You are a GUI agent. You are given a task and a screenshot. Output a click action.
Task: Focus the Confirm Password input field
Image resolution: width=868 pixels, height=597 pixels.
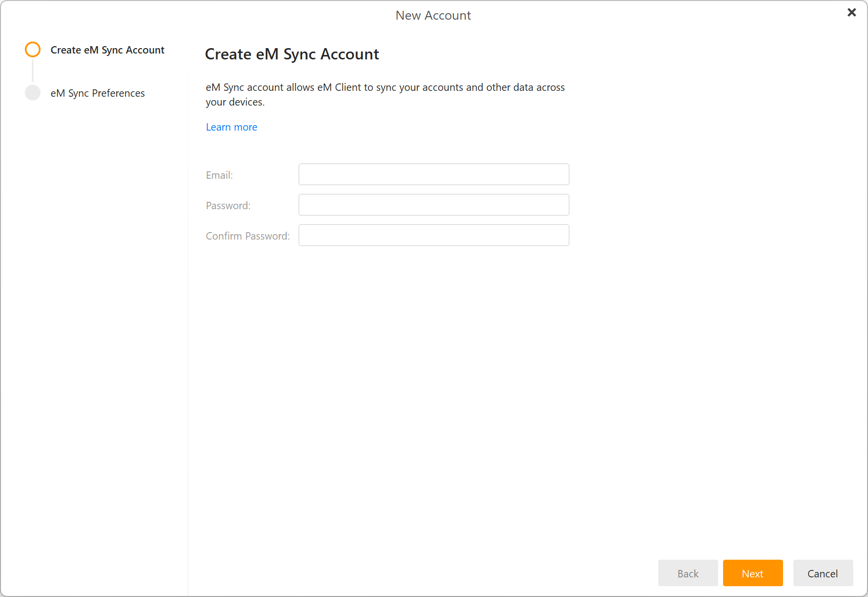click(434, 235)
